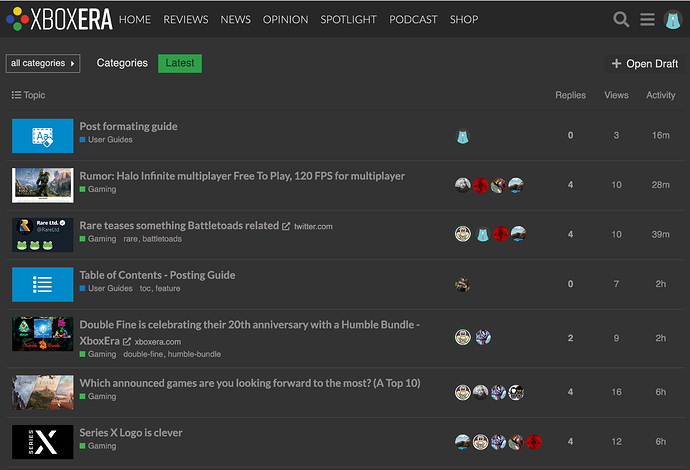
Task: Click first avatar on Series X Logo row
Action: tap(462, 442)
